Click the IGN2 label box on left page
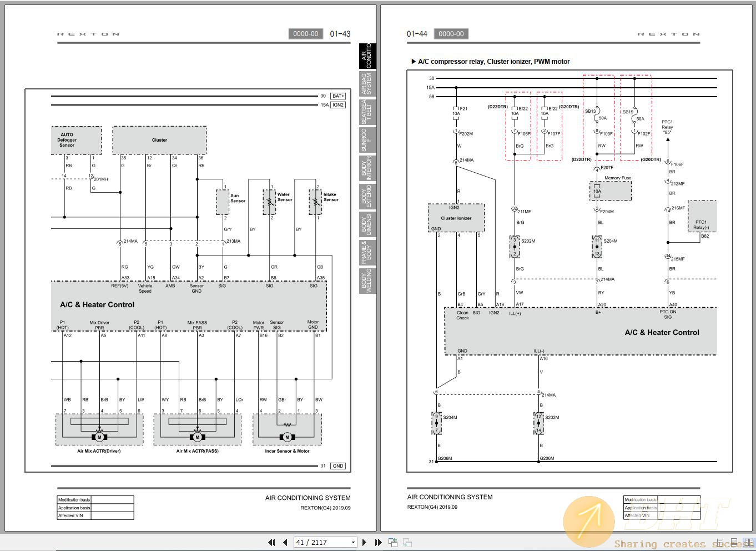Image resolution: width=756 pixels, height=551 pixels. (338, 104)
